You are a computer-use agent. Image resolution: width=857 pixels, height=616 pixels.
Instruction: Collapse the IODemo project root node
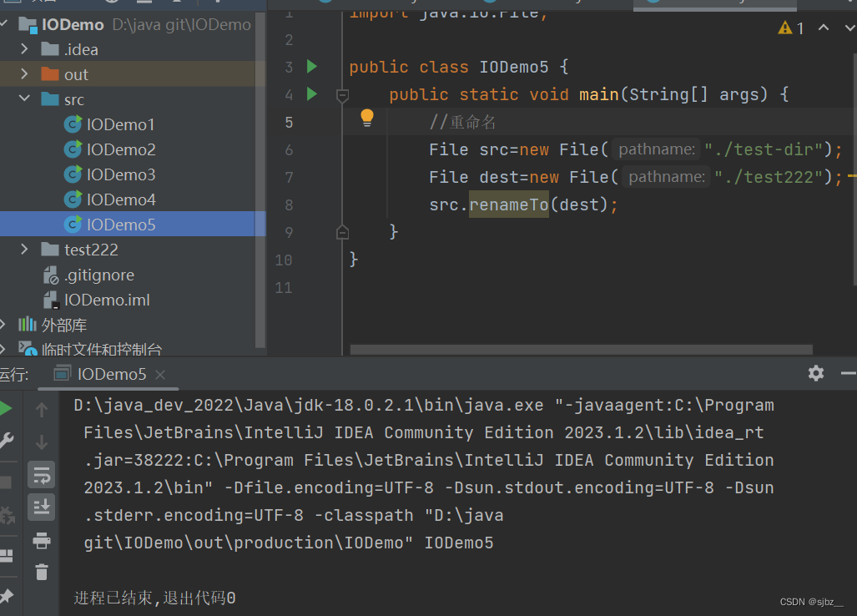tap(4, 24)
